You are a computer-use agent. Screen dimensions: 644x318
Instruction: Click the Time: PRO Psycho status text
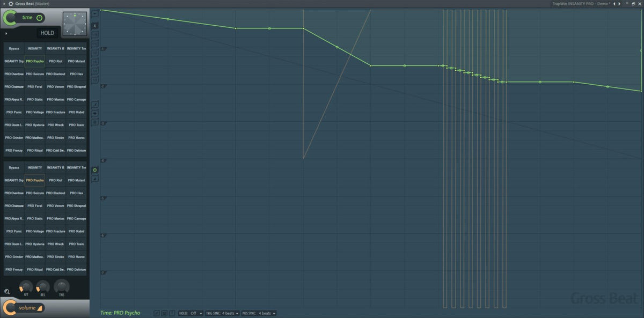coord(120,313)
